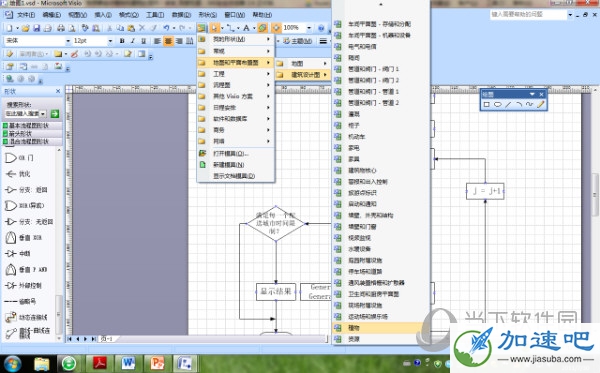Screen dimensions: 600x373
Task: Open Word from the taskbar
Action: (128, 363)
